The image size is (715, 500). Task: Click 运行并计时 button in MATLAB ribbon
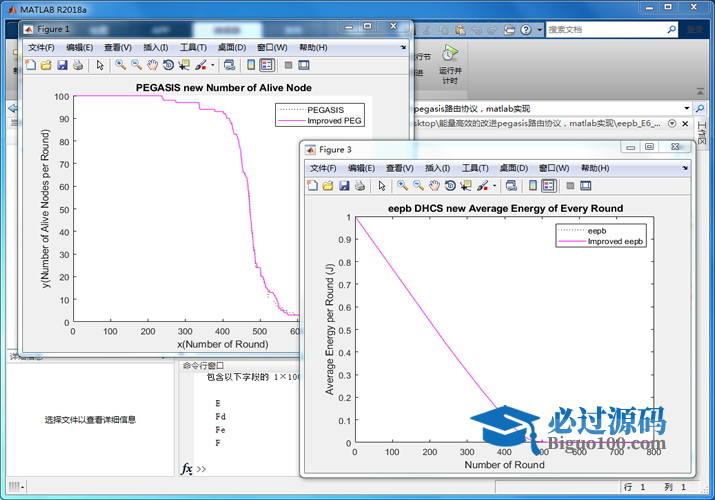point(450,64)
